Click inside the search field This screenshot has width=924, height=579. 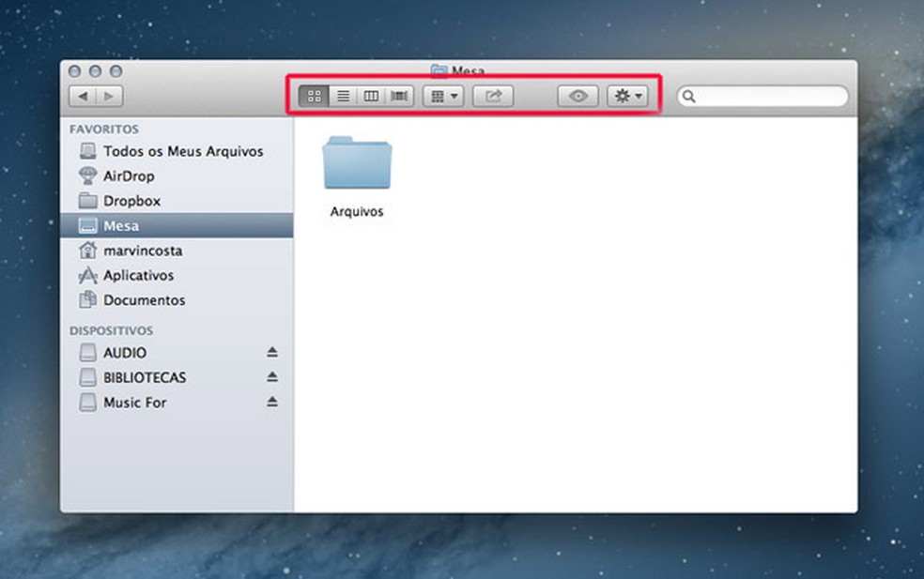click(762, 96)
